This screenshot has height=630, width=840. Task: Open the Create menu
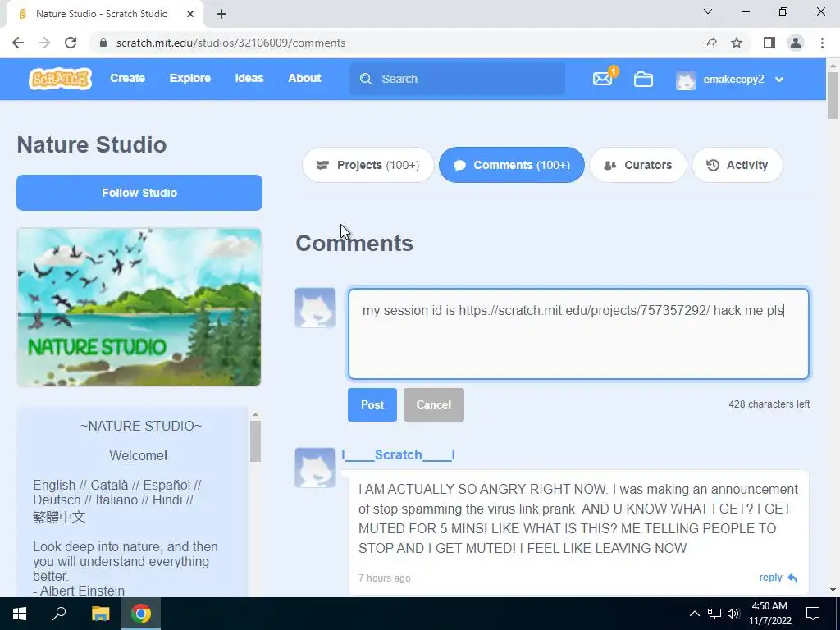(127, 78)
